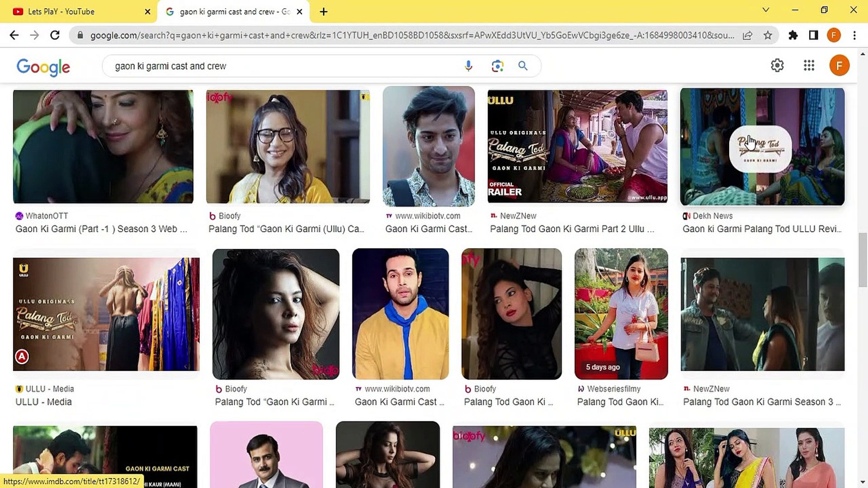Click the ULLU - Media title link

click(43, 402)
